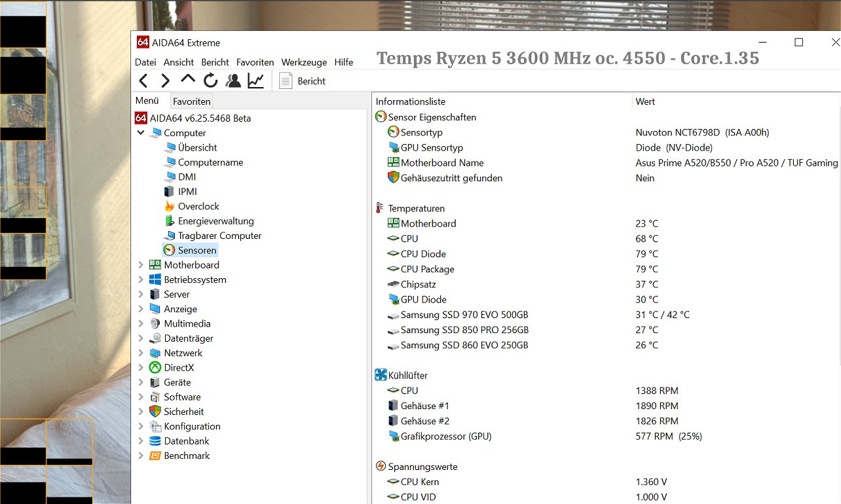Image resolution: width=841 pixels, height=504 pixels.
Task: Go back with the left arrow toolbar icon
Action: (143, 81)
